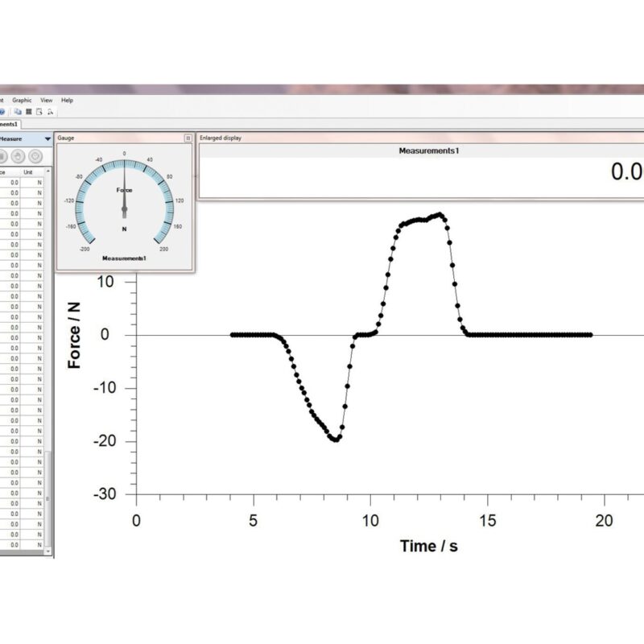The image size is (644, 644).
Task: Click the Unit column header
Action: click(x=27, y=171)
